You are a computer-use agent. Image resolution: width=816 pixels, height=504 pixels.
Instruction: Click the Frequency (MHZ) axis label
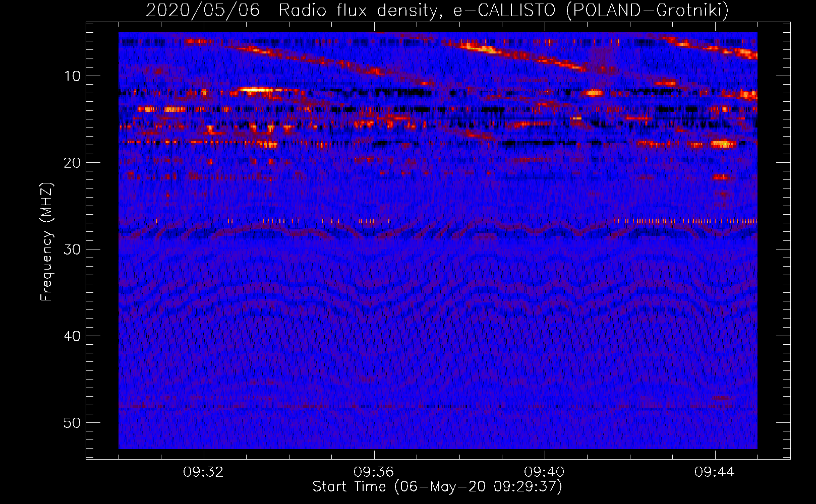click(46, 242)
